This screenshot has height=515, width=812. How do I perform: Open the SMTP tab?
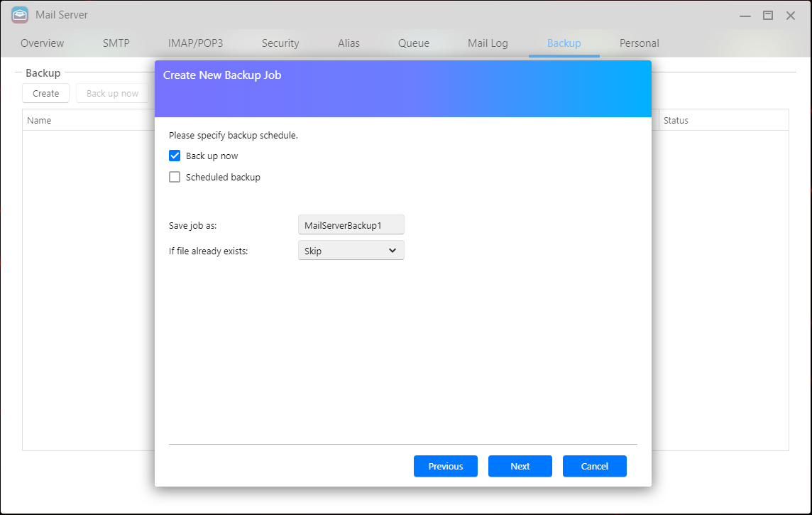(x=116, y=43)
